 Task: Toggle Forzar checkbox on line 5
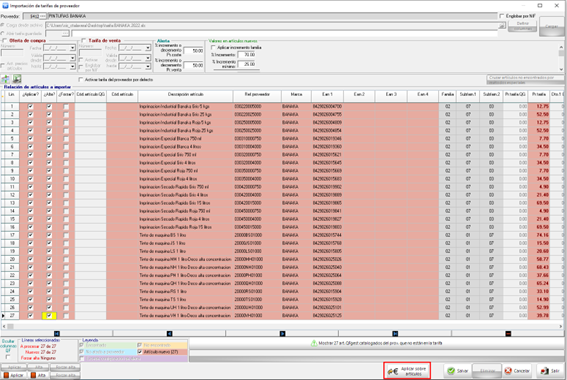point(66,139)
